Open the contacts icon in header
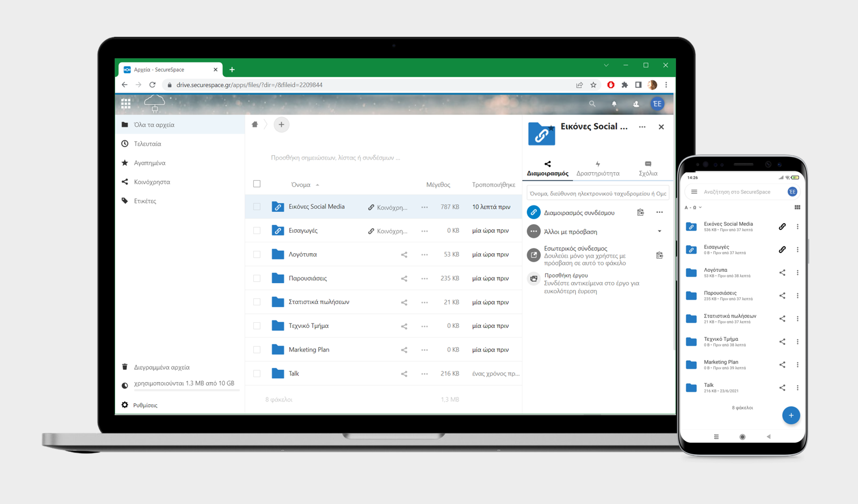Screen dimensions: 858x504 tap(636, 104)
